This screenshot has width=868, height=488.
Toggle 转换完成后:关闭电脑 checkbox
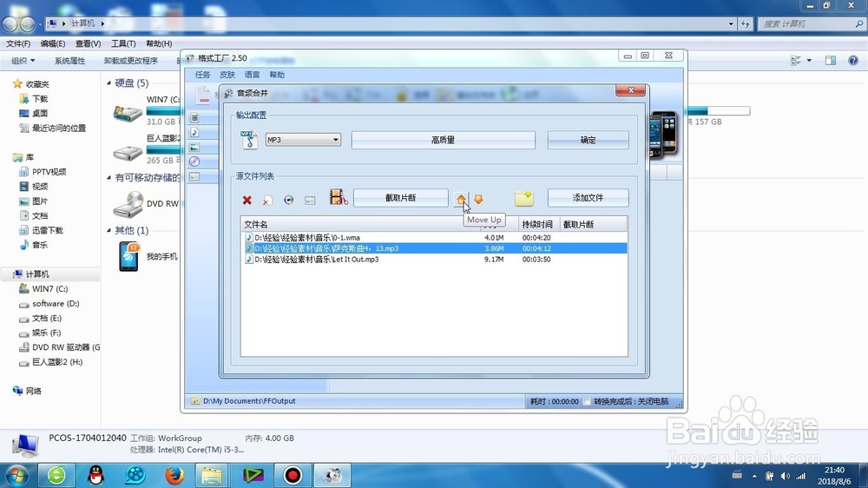(x=587, y=401)
